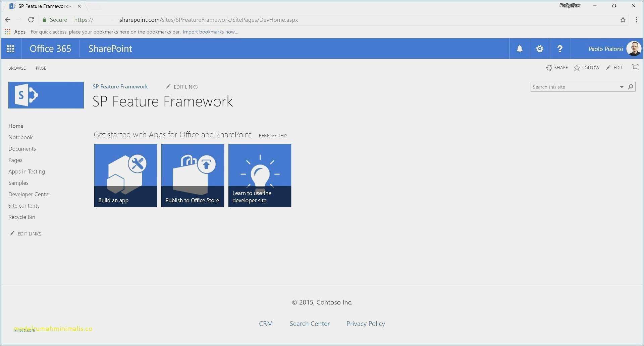The height and width of the screenshot is (346, 644).
Task: Share this site
Action: click(x=557, y=68)
